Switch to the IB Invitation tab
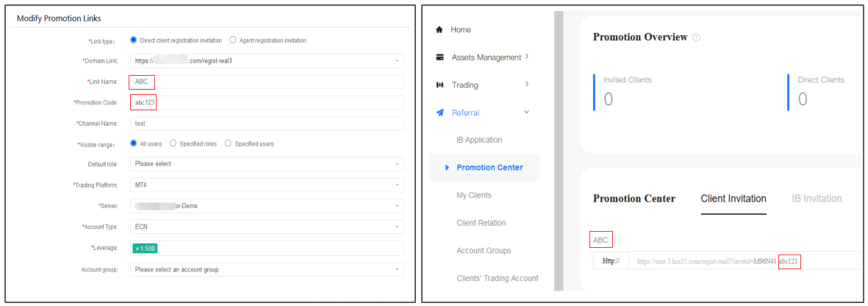Viewport: 868px width, 306px height. (817, 199)
